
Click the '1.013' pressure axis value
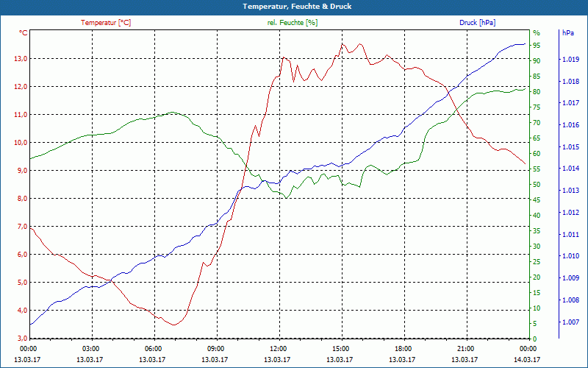[x=570, y=191]
